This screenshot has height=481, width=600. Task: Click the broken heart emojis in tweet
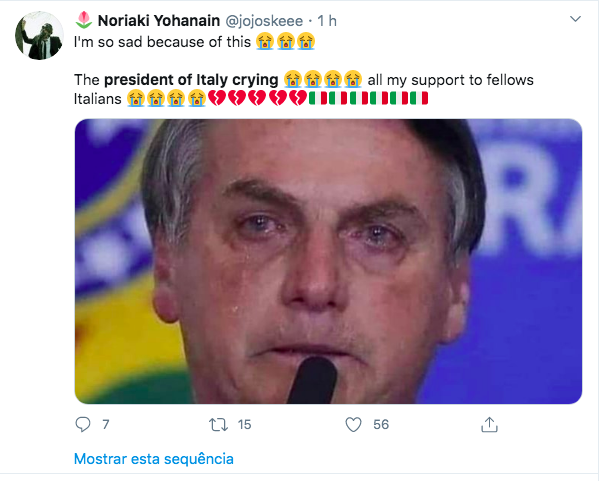click(259, 98)
